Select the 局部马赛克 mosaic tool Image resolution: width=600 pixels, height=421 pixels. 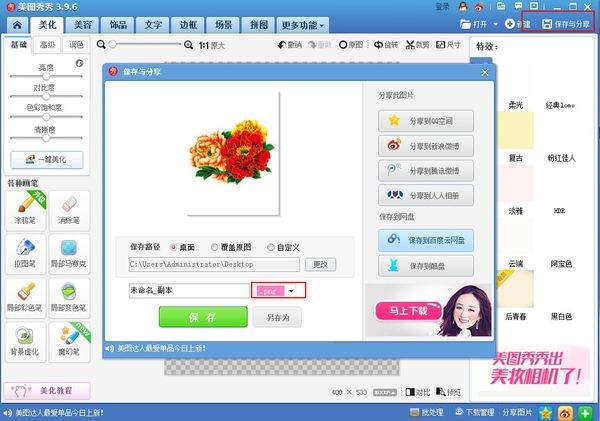pos(69,254)
